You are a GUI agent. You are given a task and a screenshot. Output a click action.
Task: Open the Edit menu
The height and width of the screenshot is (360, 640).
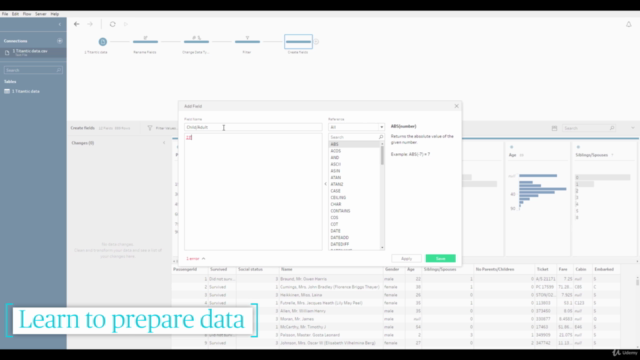click(15, 14)
